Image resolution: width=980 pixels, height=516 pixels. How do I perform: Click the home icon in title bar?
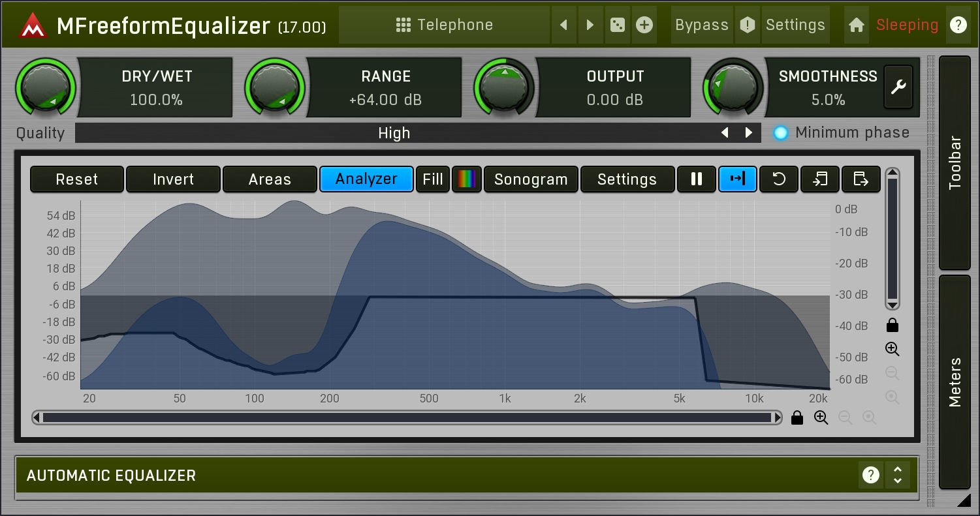pos(857,25)
